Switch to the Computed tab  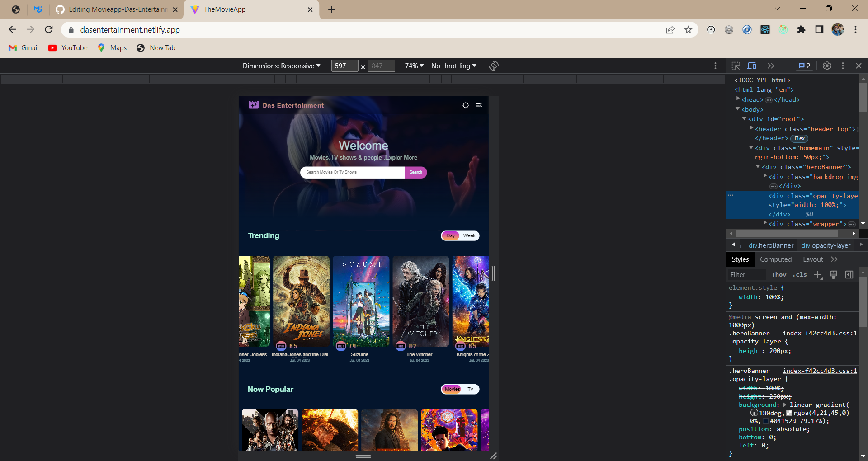click(x=775, y=259)
